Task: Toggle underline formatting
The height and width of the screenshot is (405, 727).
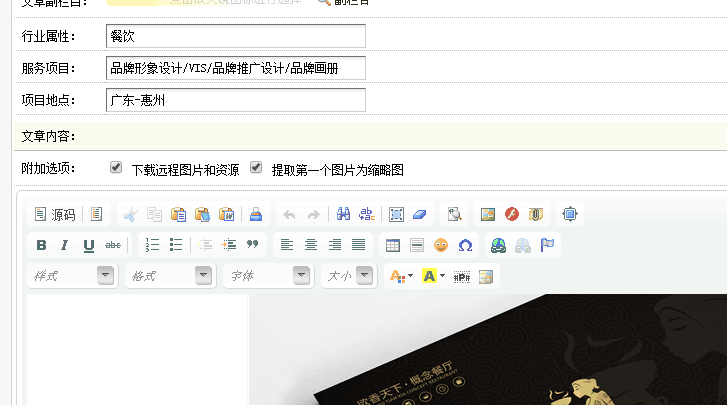Action: tap(89, 245)
